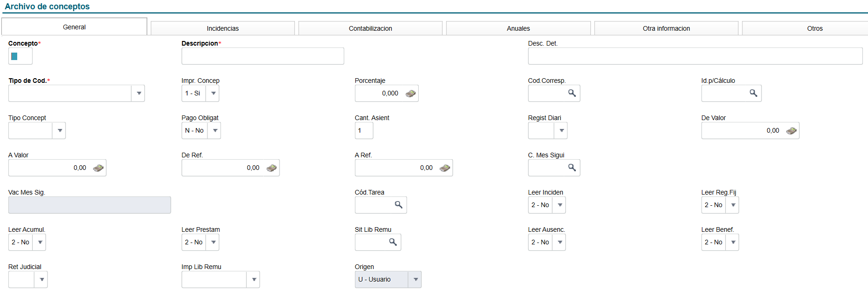
Task: Click the Porcentaje calculator icon
Action: (410, 94)
